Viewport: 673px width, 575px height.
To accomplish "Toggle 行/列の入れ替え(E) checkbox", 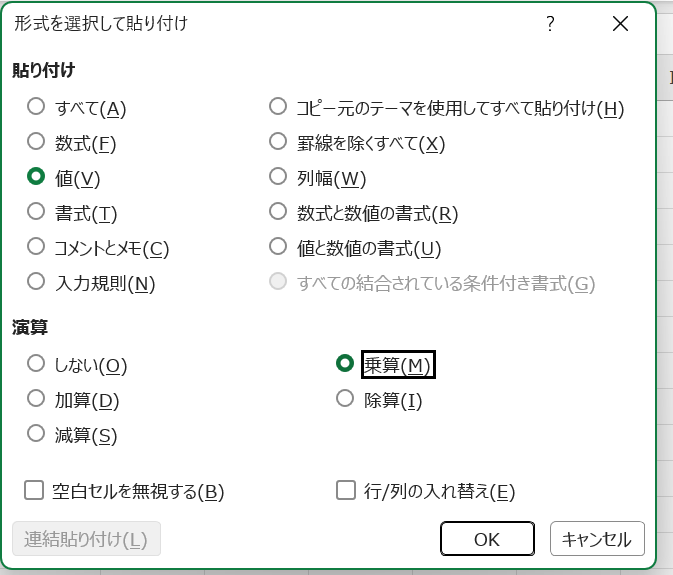I will click(x=347, y=490).
